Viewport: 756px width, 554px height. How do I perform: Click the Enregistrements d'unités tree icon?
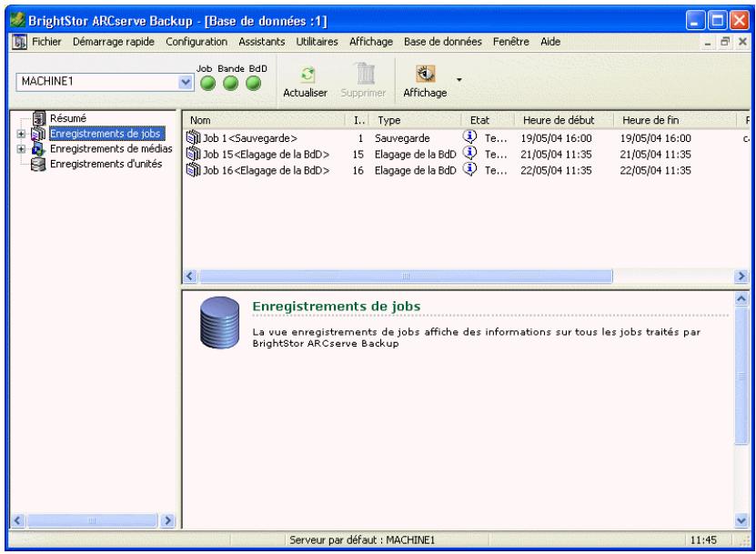(x=38, y=165)
